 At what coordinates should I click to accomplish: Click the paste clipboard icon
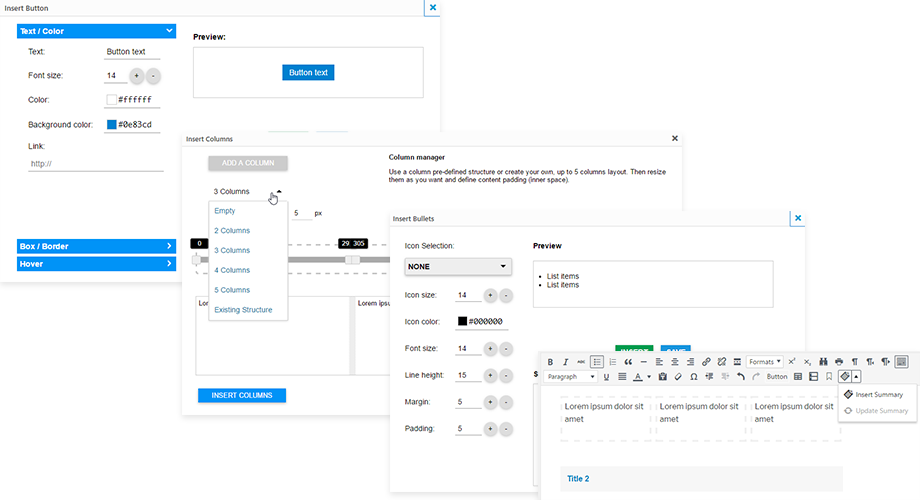[x=662, y=377]
